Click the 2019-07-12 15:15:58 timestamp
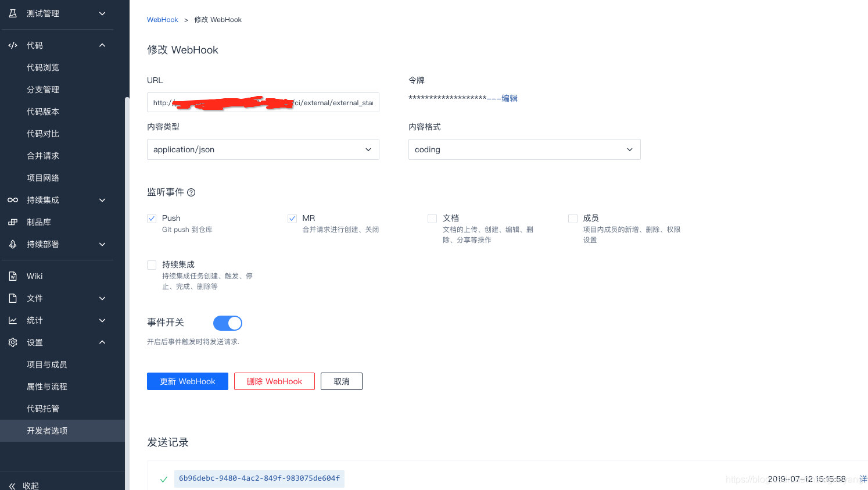The height and width of the screenshot is (490, 868). pos(806,479)
